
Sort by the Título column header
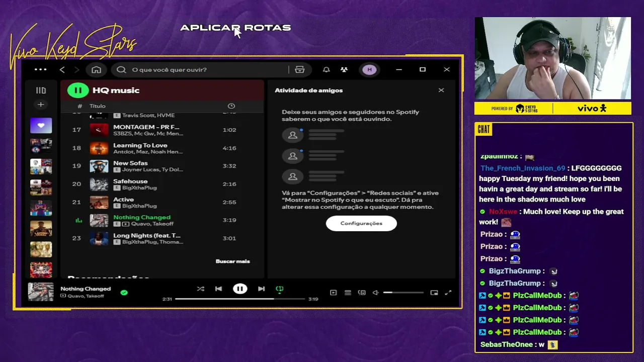click(98, 106)
